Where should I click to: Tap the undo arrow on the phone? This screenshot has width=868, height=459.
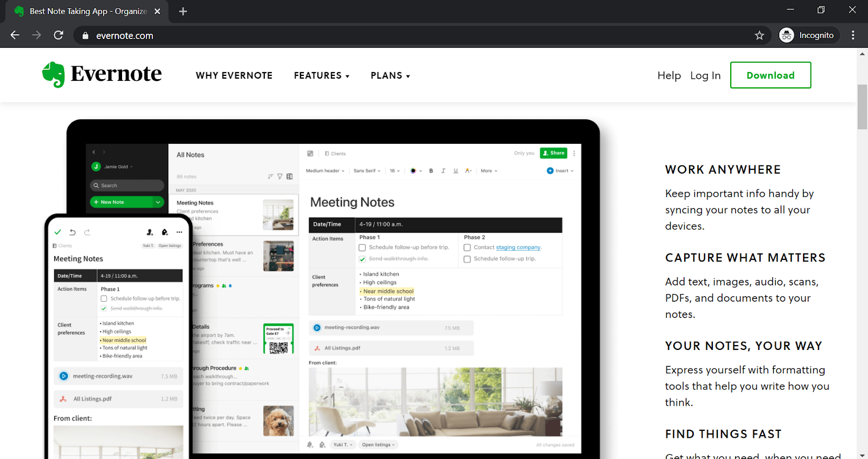pyautogui.click(x=73, y=232)
